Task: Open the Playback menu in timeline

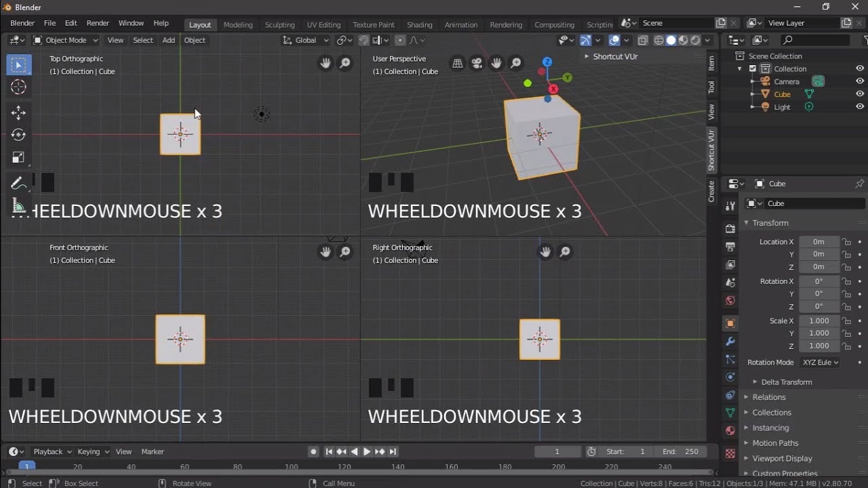Action: tap(52, 451)
